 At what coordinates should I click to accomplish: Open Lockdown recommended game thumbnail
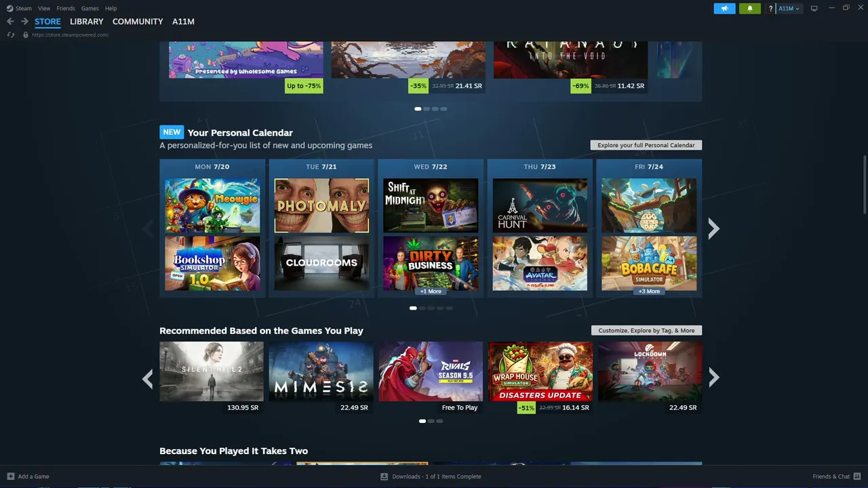click(650, 371)
